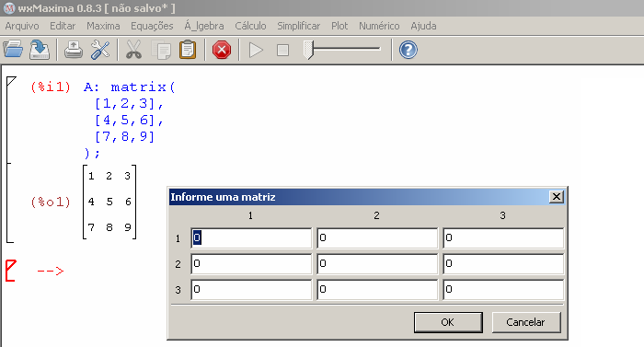
Task: Open the Cálculo menu
Action: click(250, 26)
